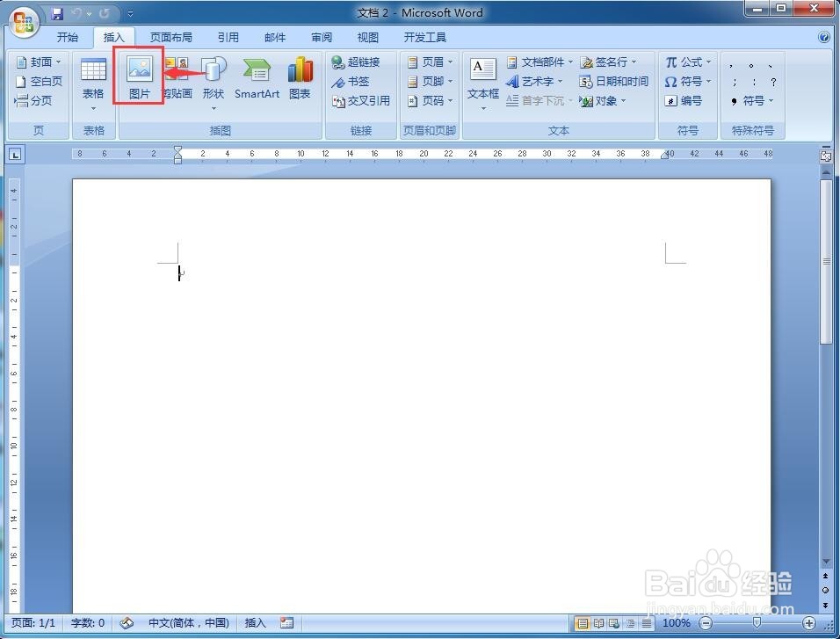840x639 pixels.
Task: Click the macro record status icon
Action: pyautogui.click(x=287, y=623)
